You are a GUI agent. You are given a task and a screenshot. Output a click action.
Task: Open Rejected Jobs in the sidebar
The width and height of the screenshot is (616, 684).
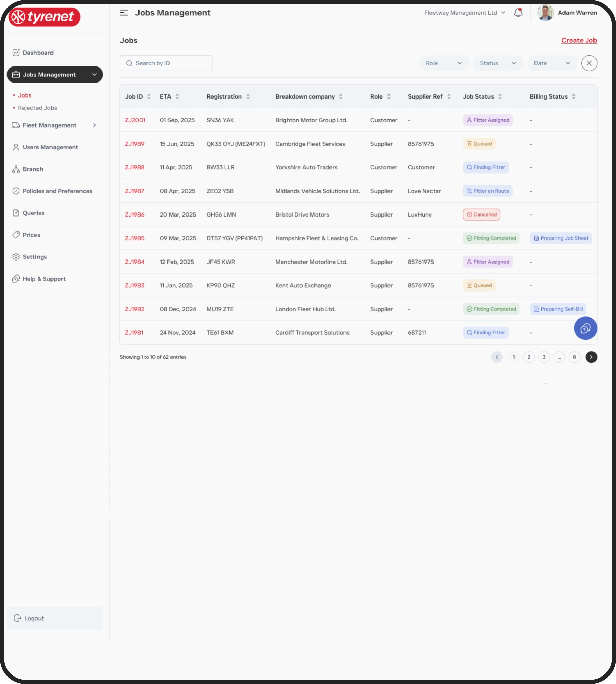[x=38, y=108]
